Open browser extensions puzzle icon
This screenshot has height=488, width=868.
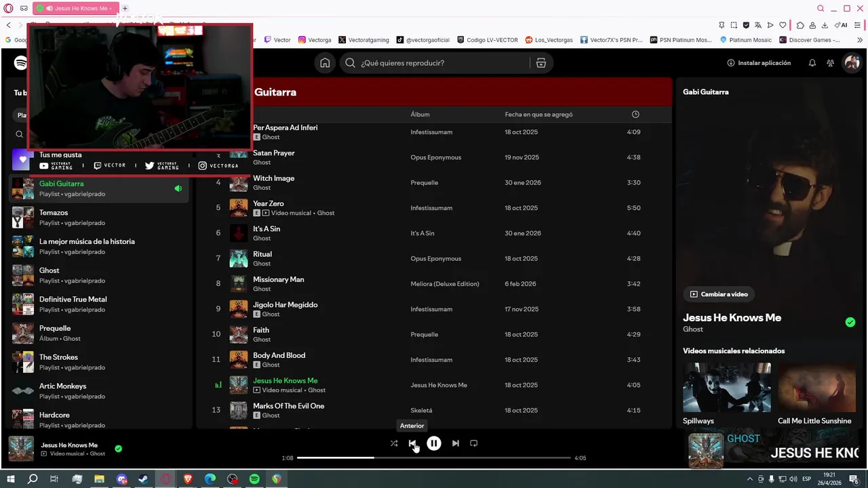[800, 25]
